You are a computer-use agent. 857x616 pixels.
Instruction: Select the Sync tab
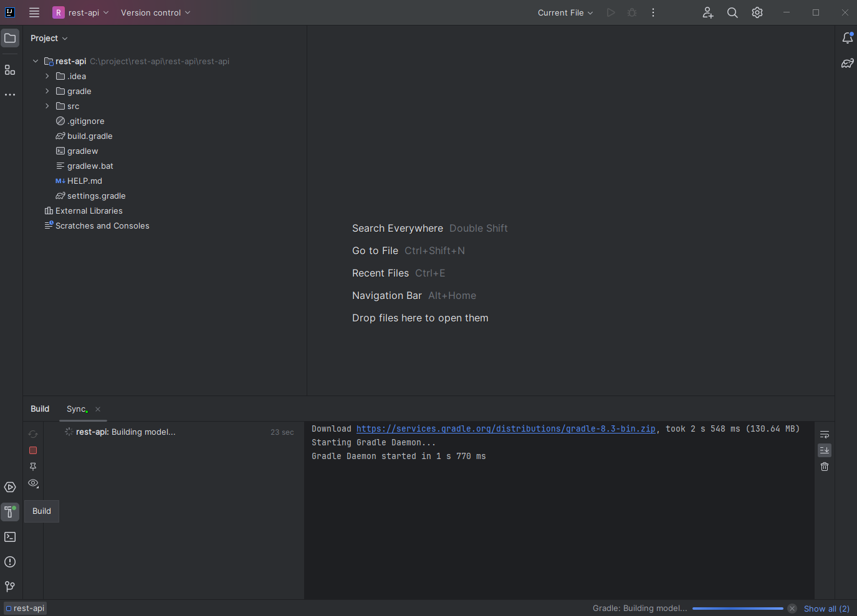[x=77, y=409]
